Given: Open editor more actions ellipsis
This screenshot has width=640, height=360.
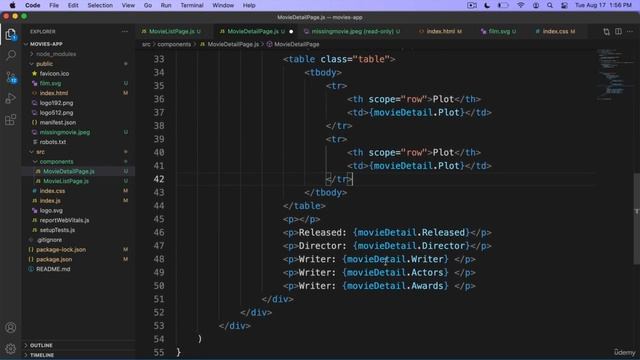Looking at the screenshot, I should click(630, 31).
